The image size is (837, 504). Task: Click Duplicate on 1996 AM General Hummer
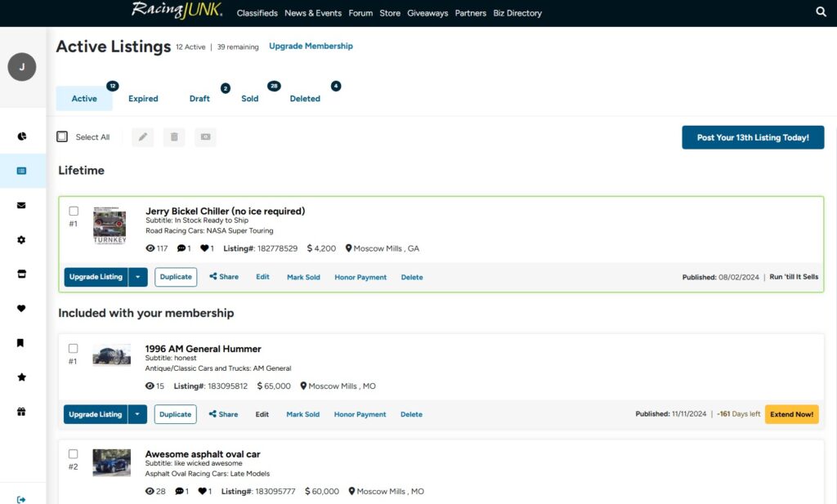(175, 414)
